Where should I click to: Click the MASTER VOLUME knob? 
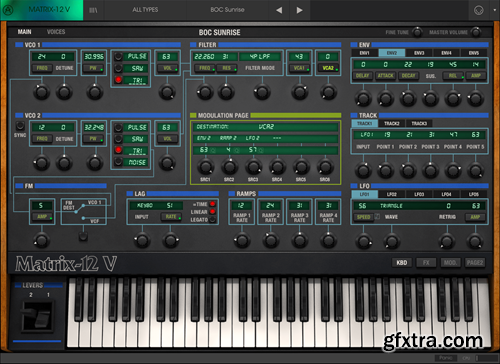[476, 32]
